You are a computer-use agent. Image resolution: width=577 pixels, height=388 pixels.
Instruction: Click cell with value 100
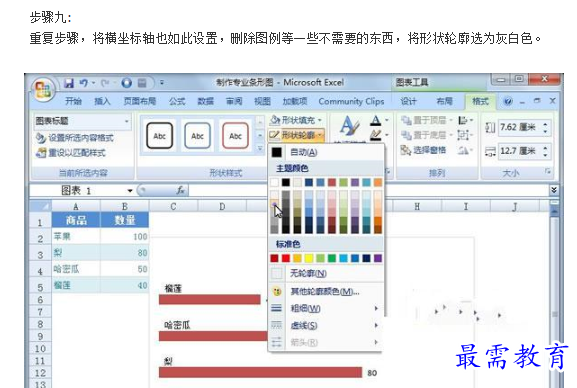[125, 236]
